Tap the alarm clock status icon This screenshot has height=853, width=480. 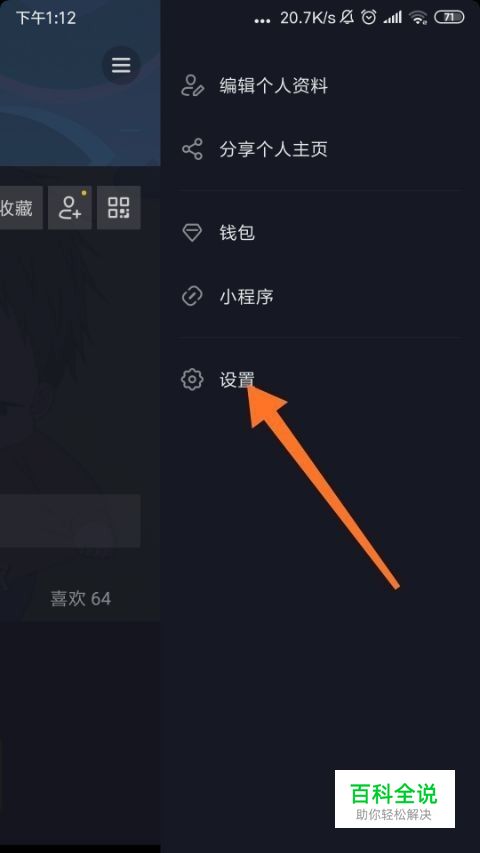pos(369,17)
